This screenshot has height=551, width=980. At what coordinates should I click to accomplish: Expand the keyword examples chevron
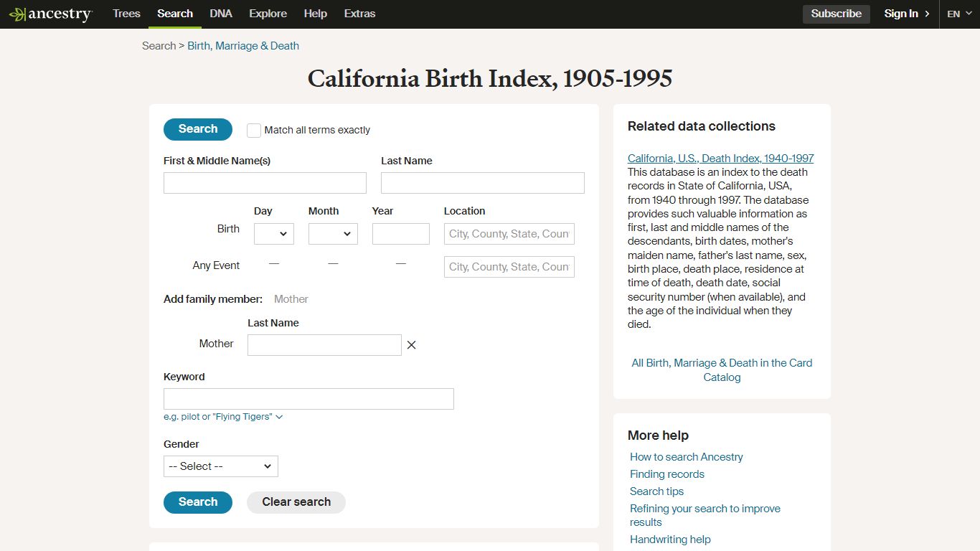(x=279, y=417)
